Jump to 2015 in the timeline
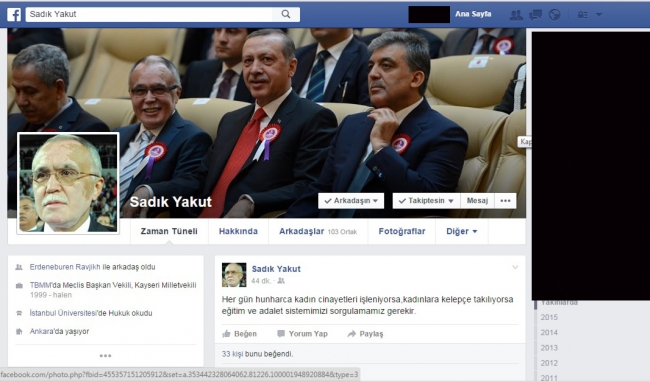 [x=549, y=317]
